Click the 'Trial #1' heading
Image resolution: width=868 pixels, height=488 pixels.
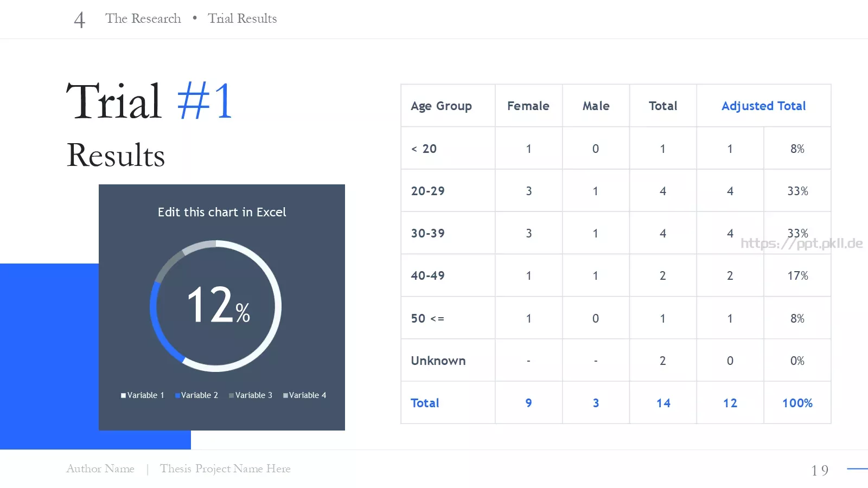coord(150,101)
